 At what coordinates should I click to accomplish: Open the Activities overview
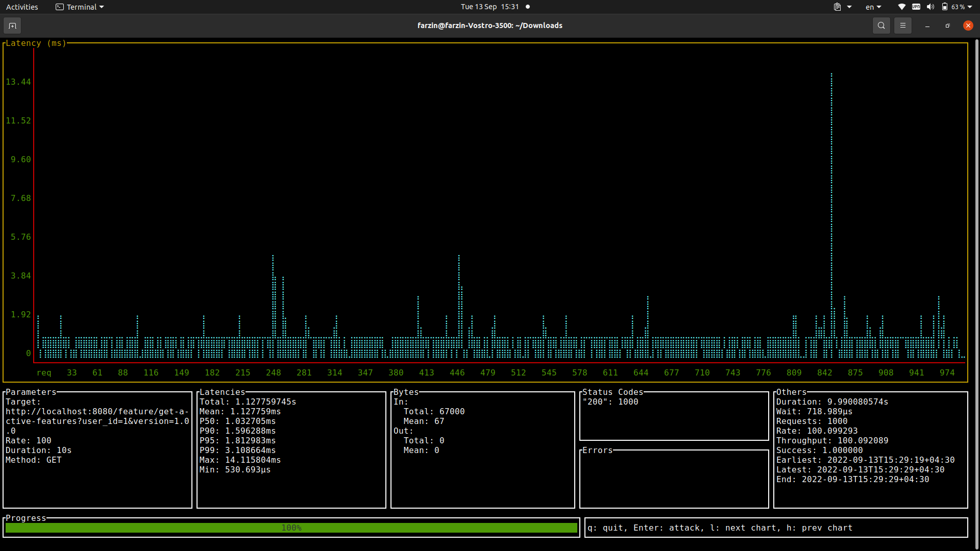[22, 7]
